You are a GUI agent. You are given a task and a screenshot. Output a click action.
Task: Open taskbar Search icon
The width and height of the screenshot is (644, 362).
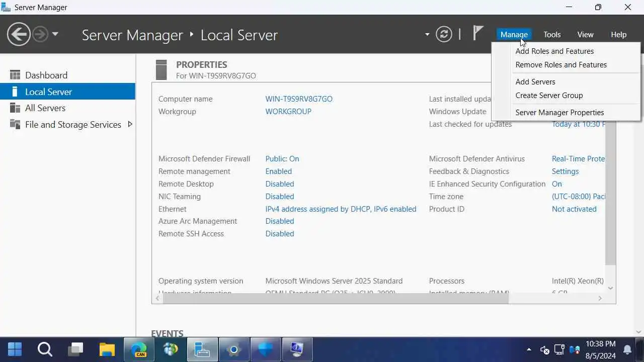point(45,349)
